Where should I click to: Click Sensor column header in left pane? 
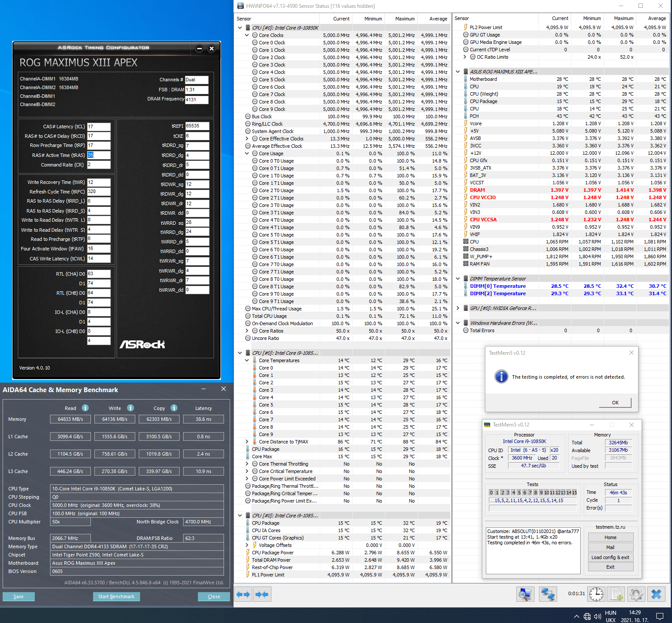[x=277, y=19]
